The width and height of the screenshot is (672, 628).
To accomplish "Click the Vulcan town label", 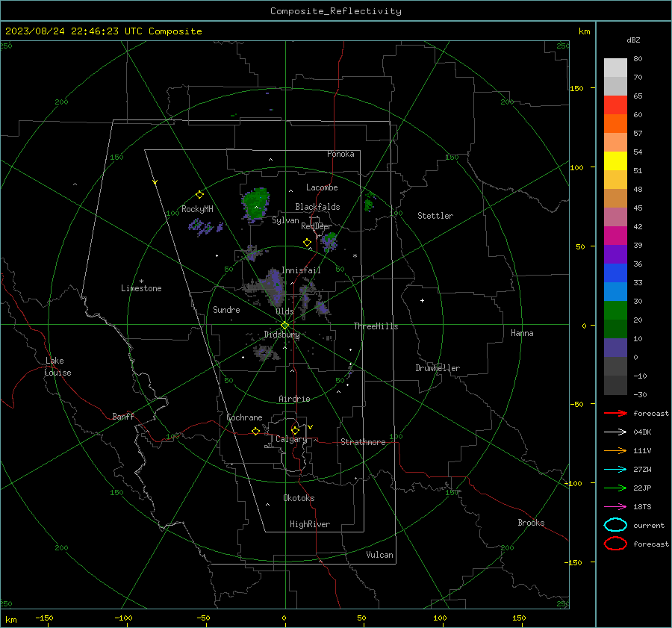I will [x=379, y=555].
